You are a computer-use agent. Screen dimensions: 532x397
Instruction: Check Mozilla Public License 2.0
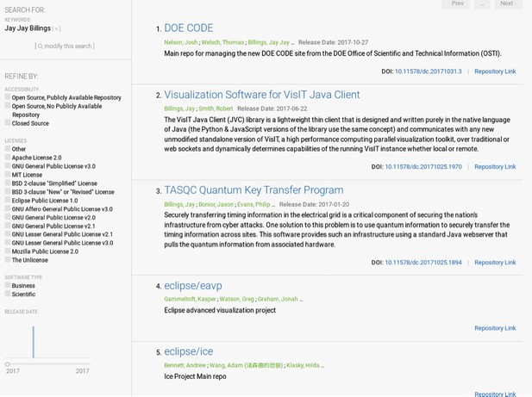coord(8,251)
